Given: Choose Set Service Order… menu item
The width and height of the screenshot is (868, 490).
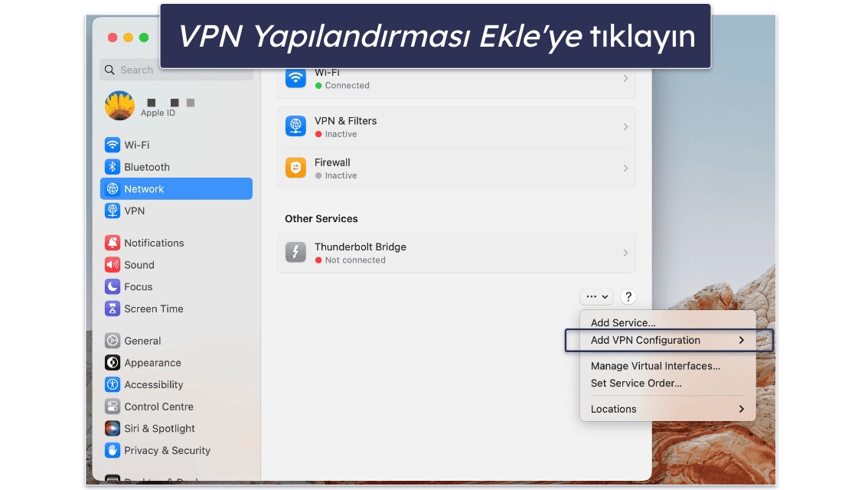Looking at the screenshot, I should 636,383.
